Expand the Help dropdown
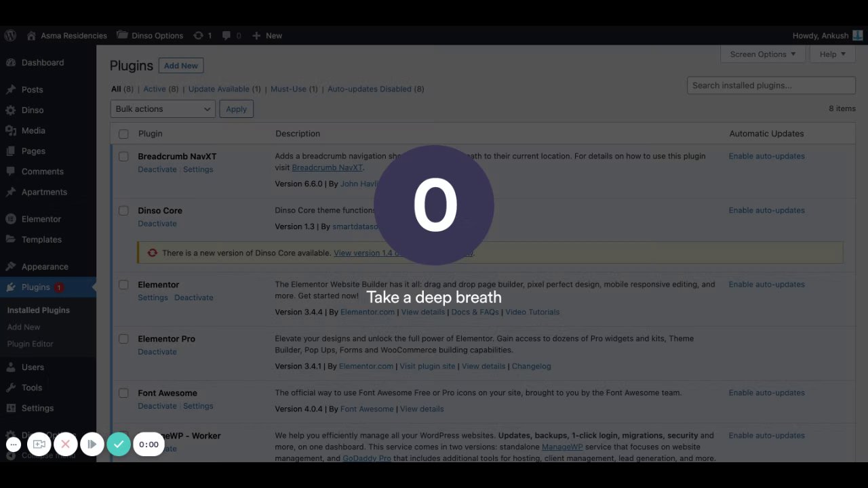The height and width of the screenshot is (488, 868). 833,54
